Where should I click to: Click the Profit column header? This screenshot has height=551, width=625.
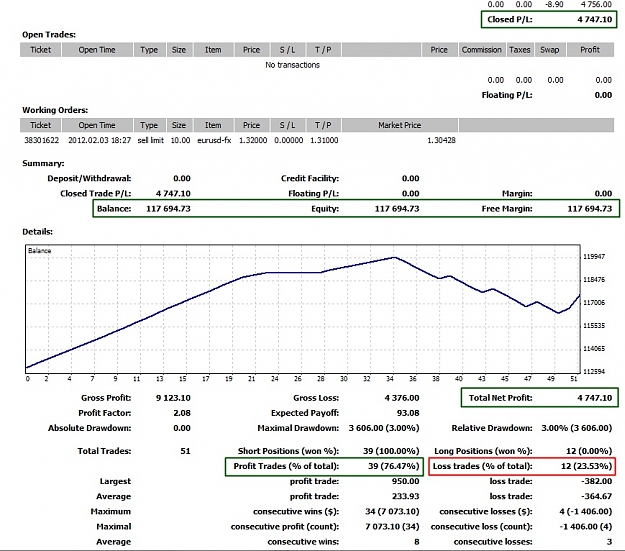590,50
